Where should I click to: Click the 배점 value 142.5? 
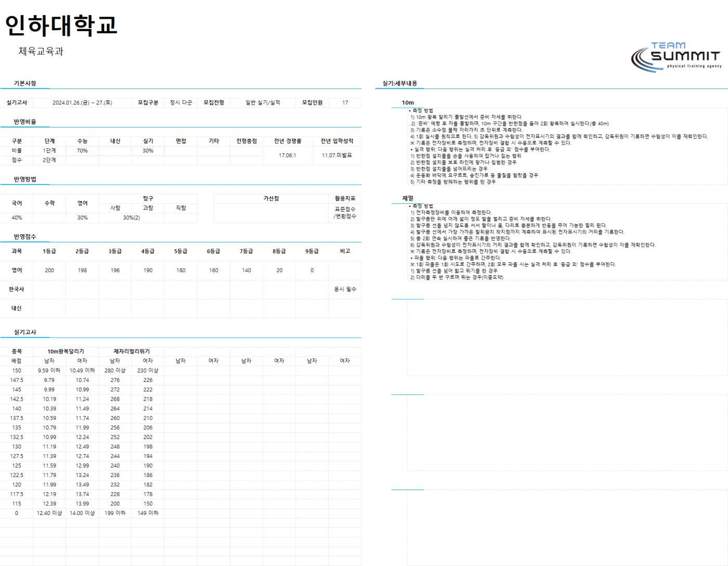[x=17, y=399]
